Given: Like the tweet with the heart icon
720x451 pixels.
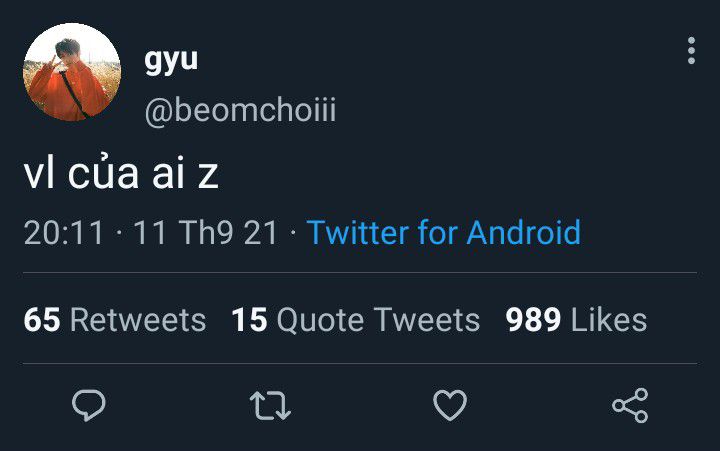Looking at the screenshot, I should 450,405.
